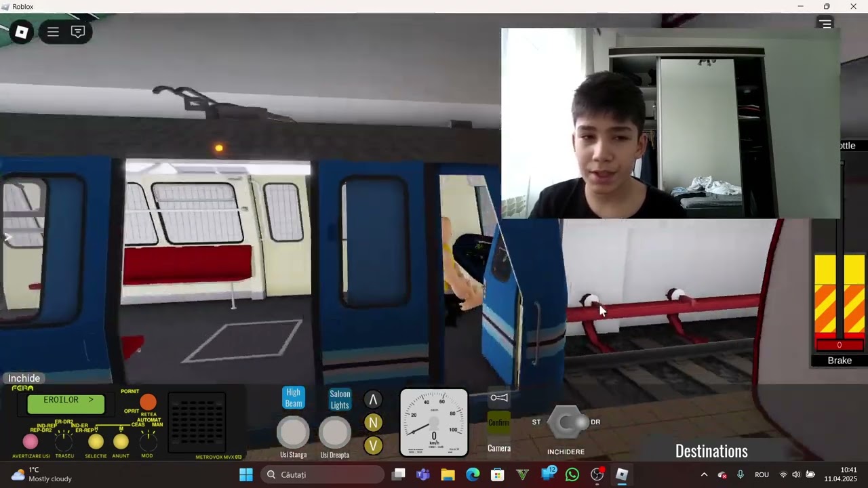Open Microsoft Teams from taskbar
This screenshot has width=868, height=488.
(423, 474)
